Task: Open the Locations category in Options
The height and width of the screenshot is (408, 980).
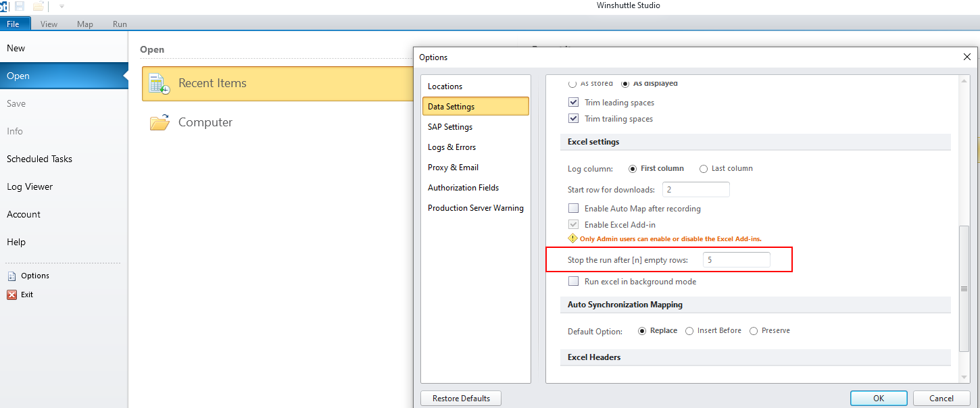Action: [x=475, y=86]
